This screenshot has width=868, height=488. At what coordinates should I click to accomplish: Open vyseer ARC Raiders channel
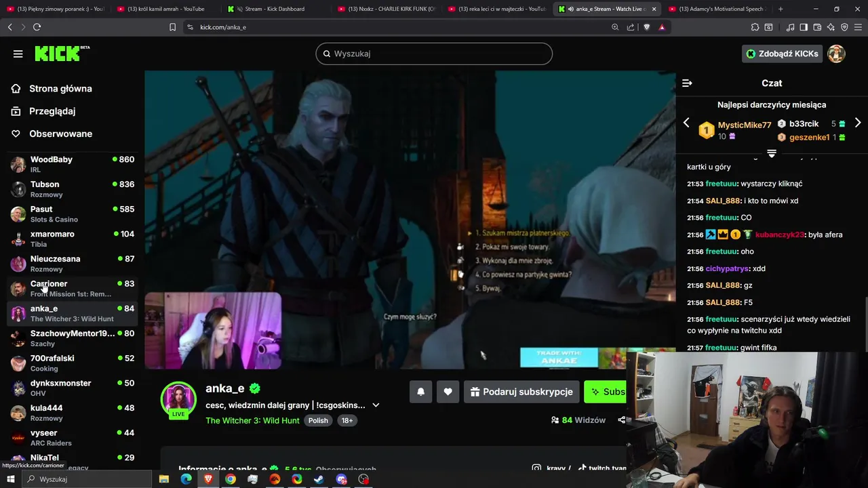[x=73, y=437]
